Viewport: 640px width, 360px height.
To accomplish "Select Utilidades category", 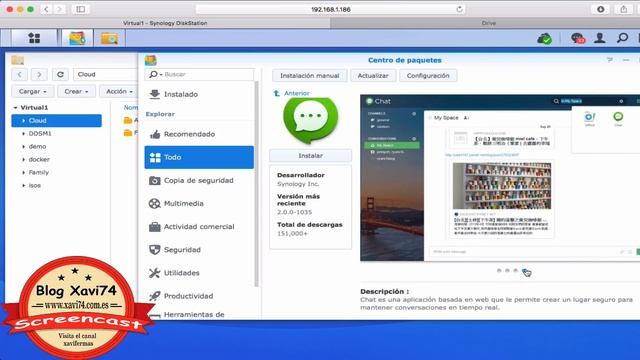I will click(199, 273).
